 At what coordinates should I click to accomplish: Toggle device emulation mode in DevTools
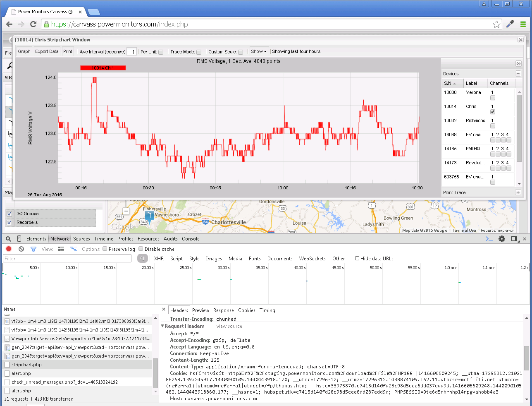(19, 238)
